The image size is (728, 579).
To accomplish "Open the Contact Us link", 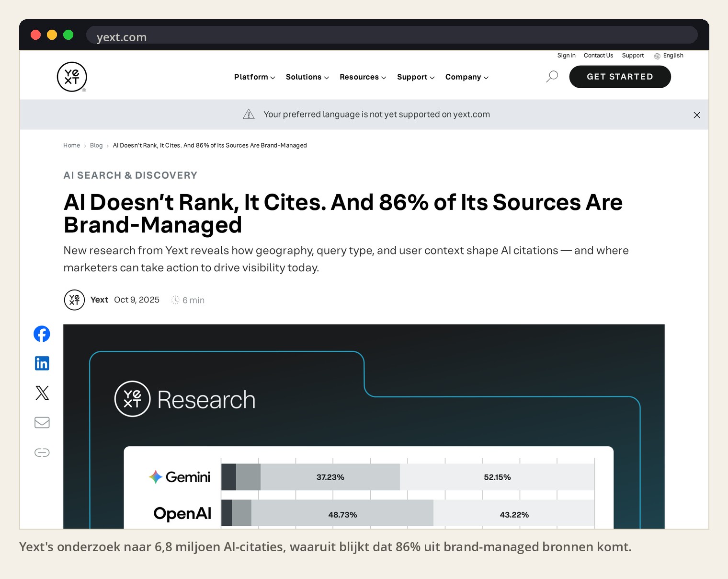I will 598,56.
